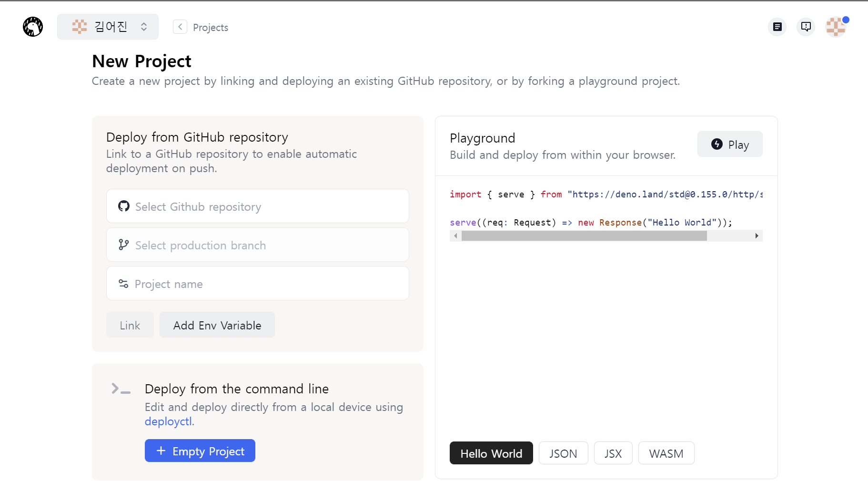Open the feedback icon in header

point(806,27)
